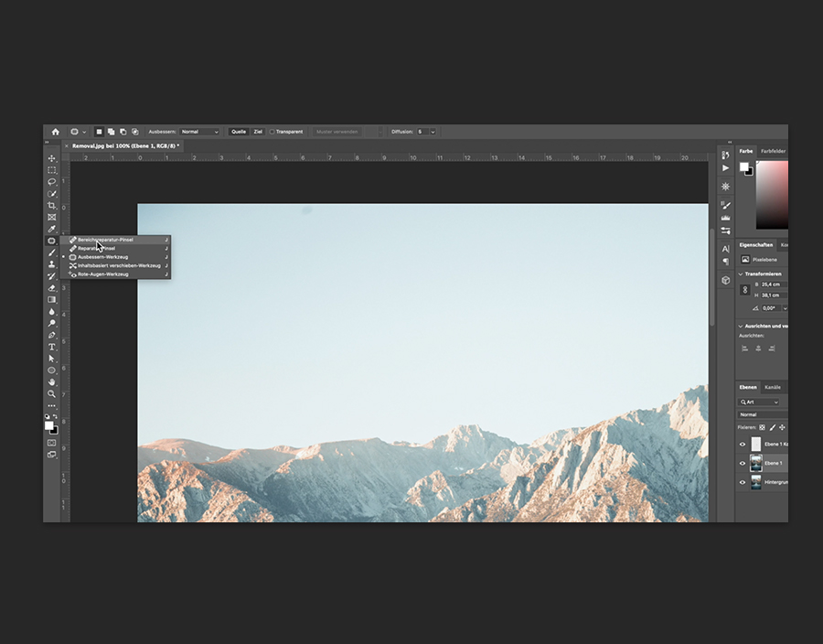Image resolution: width=823 pixels, height=644 pixels.
Task: Select the Dodge tool
Action: pos(51,323)
